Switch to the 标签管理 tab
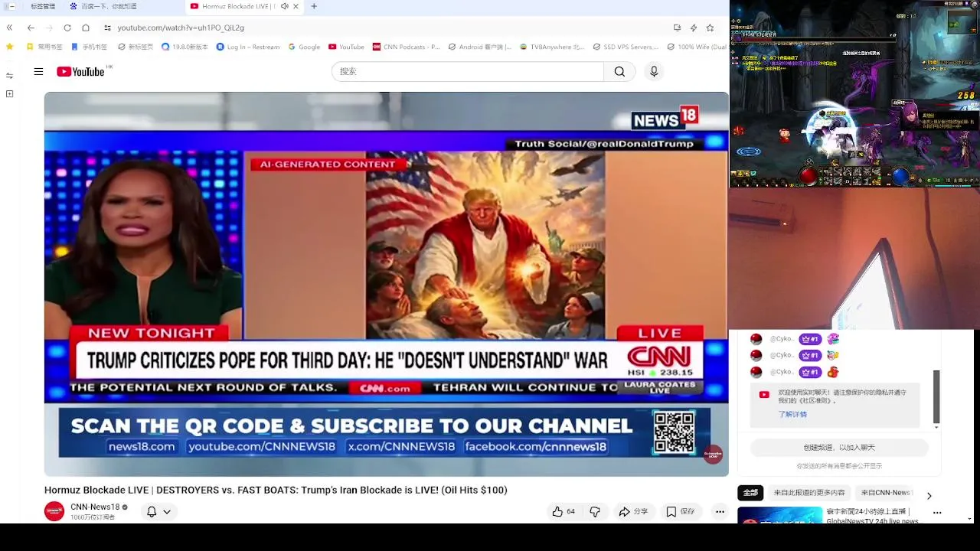 tap(42, 6)
